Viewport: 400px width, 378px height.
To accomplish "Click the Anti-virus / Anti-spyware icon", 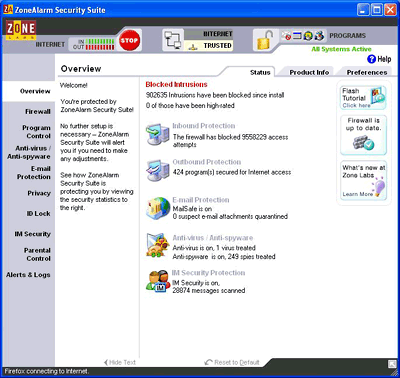I will (x=158, y=245).
